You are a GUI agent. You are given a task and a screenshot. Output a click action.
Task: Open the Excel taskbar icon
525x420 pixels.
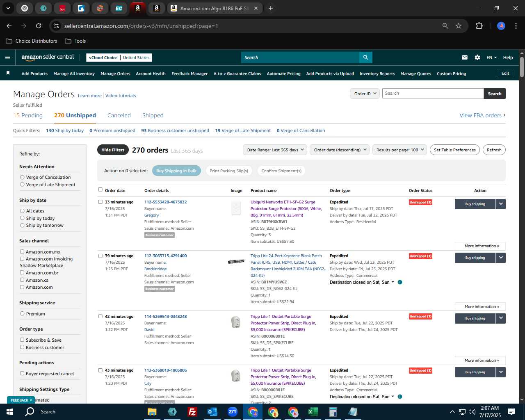point(313,412)
